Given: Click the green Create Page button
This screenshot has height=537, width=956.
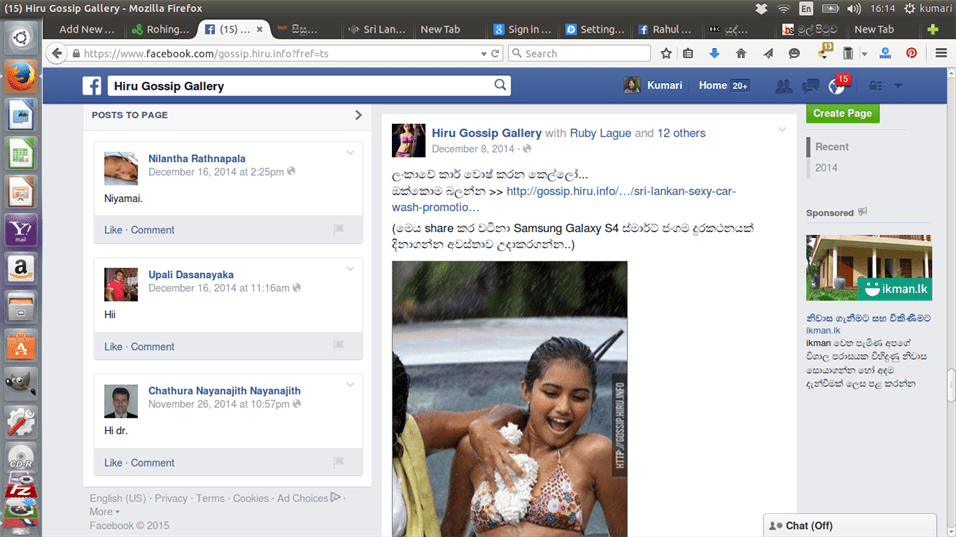Looking at the screenshot, I should [x=842, y=113].
